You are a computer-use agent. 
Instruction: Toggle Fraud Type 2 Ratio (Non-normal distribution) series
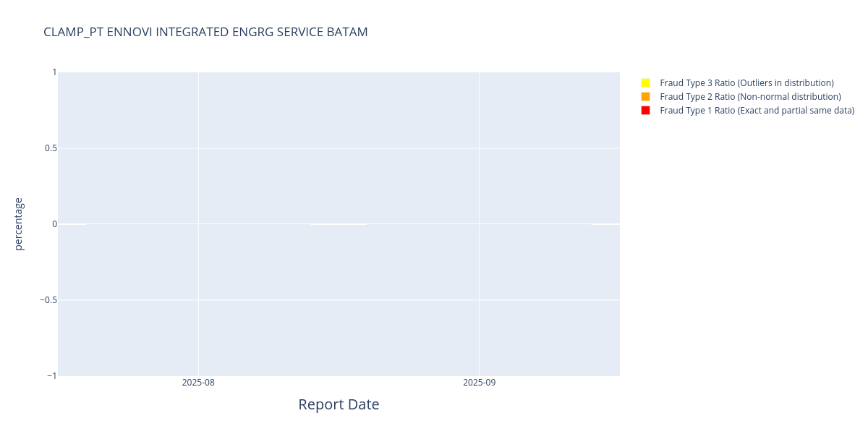coord(750,97)
